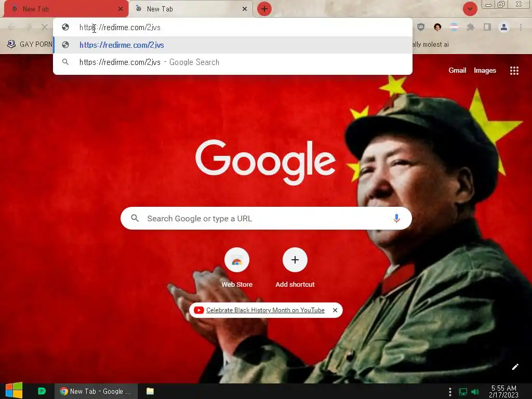
Task: Open the Extensions puzzle piece menu
Action: click(x=470, y=27)
